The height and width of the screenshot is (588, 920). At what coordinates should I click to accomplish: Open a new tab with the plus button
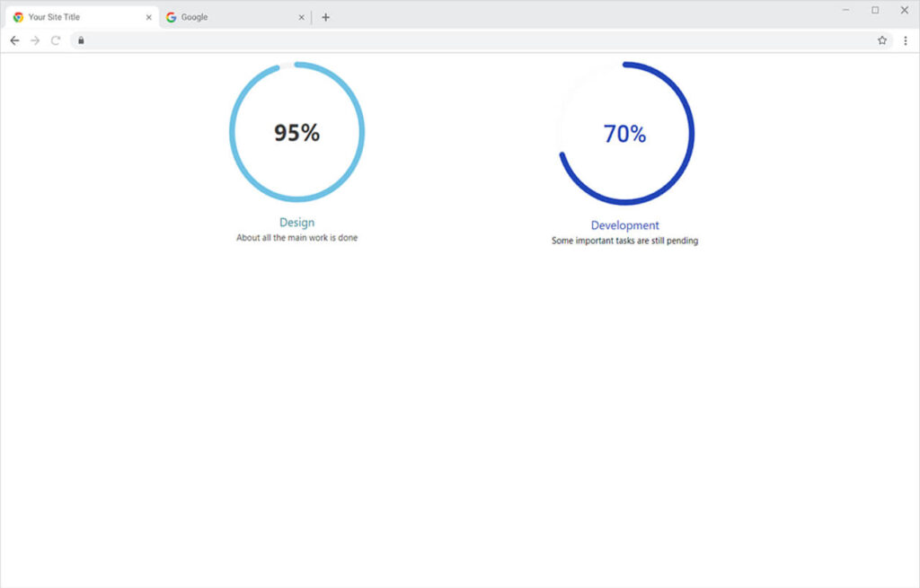(x=325, y=17)
